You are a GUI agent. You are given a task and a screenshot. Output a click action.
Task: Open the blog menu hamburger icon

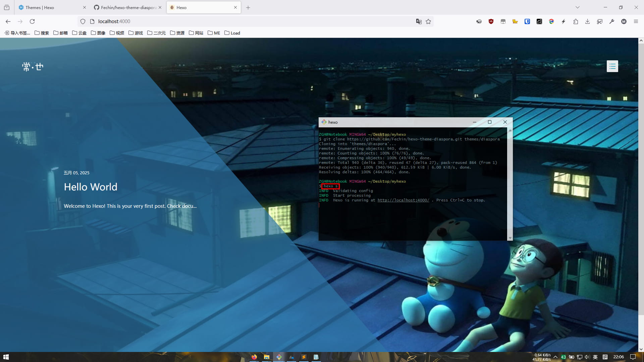click(x=612, y=66)
